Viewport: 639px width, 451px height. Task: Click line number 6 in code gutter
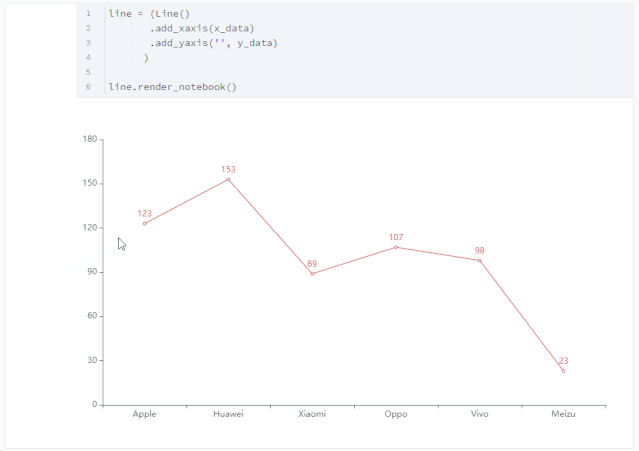pos(88,87)
